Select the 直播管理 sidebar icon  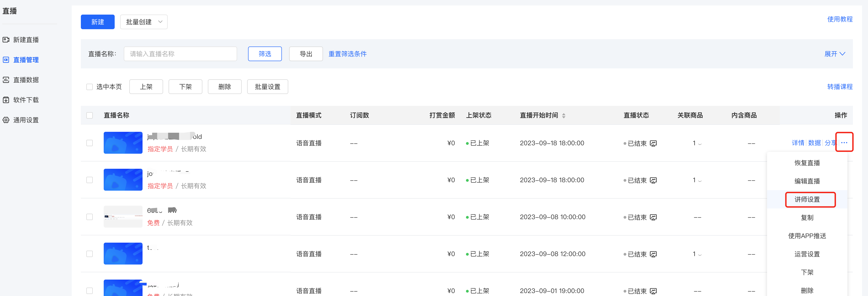(x=6, y=60)
